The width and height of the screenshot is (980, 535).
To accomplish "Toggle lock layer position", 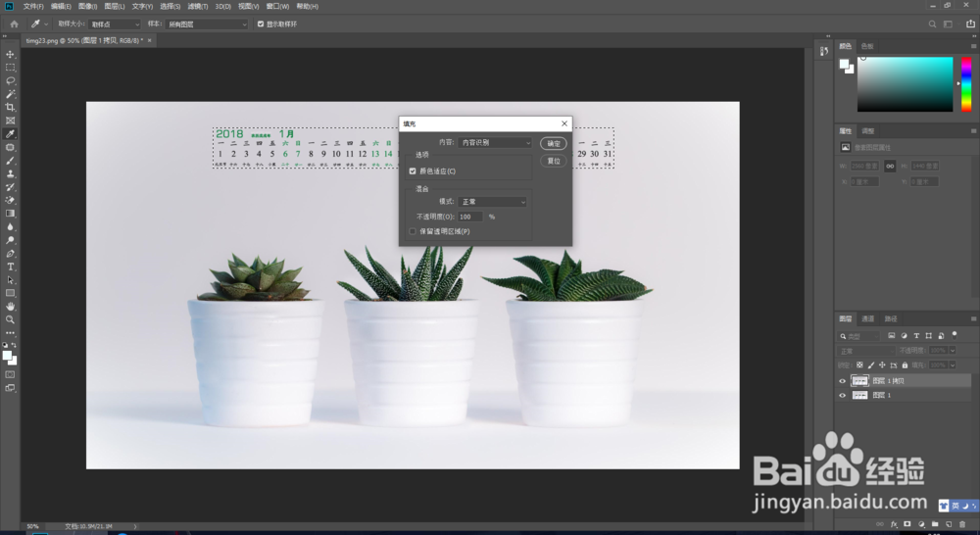I will [x=882, y=365].
